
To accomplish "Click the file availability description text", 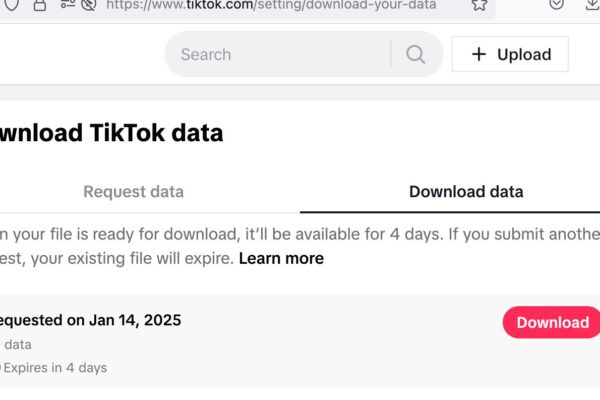I will 300,234.
